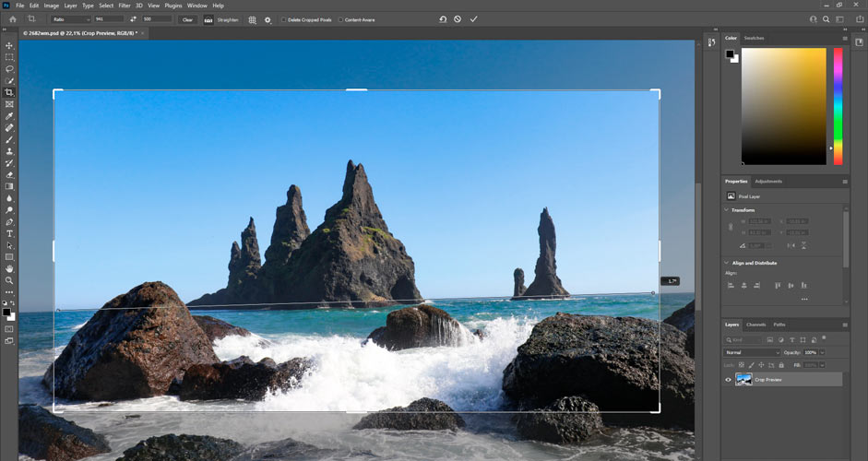Select the Healing Brush tool

coord(9,128)
